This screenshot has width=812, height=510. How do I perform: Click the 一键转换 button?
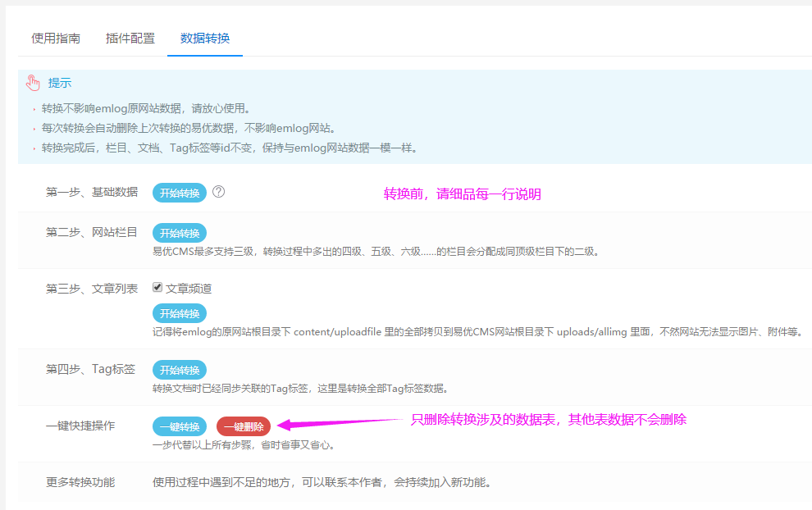point(179,426)
